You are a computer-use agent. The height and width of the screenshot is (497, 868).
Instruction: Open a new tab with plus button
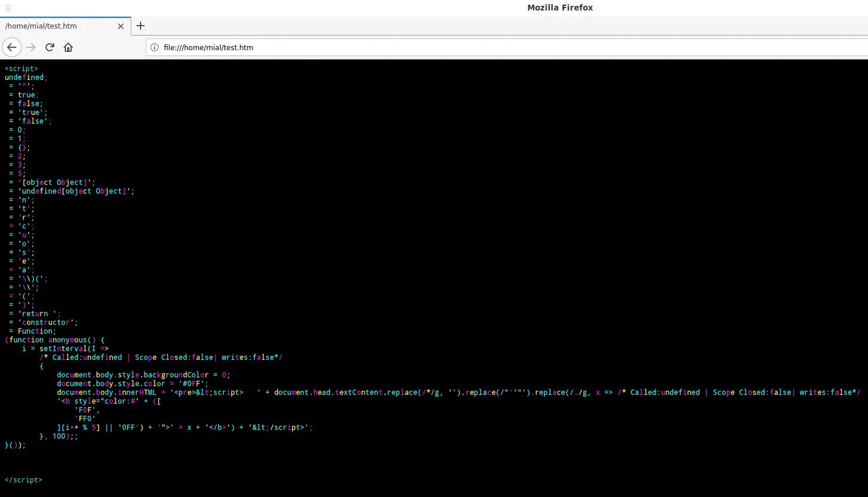tap(141, 26)
